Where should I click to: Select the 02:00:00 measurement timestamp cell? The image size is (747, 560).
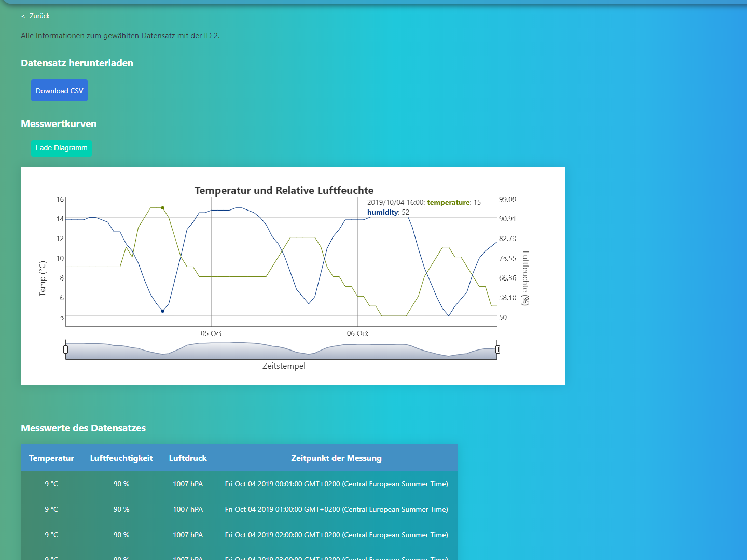pos(337,535)
